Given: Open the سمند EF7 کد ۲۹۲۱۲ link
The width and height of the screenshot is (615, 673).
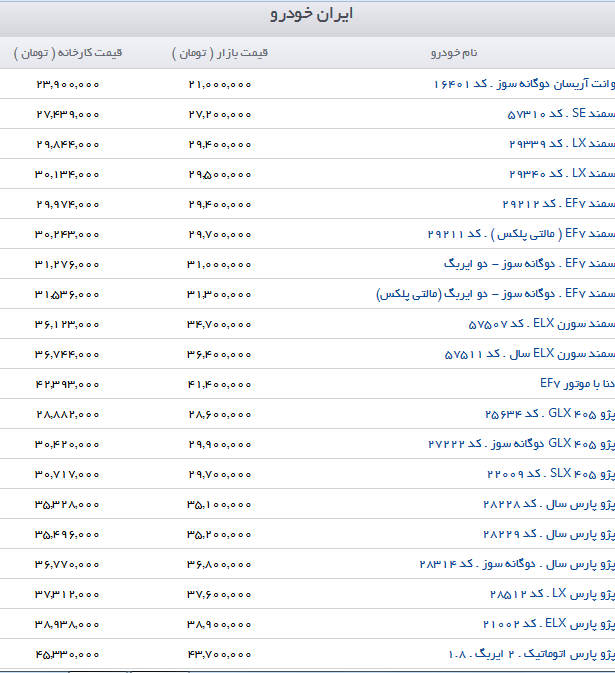Looking at the screenshot, I should coord(558,204).
